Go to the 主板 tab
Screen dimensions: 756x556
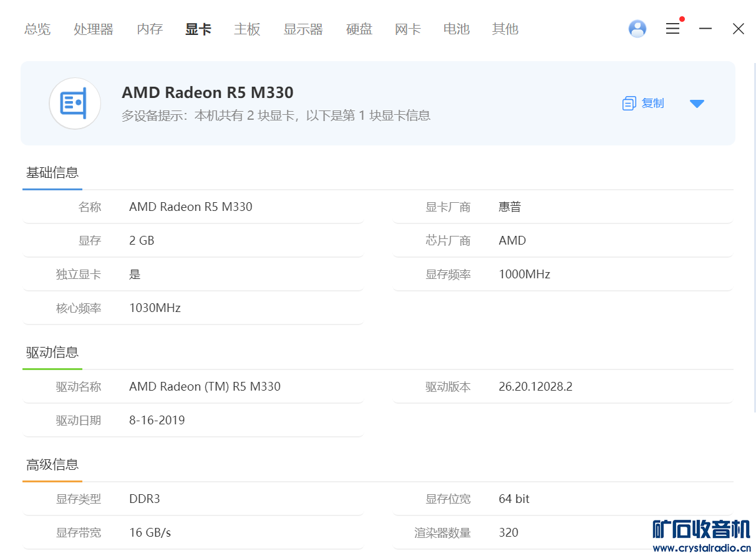point(247,29)
